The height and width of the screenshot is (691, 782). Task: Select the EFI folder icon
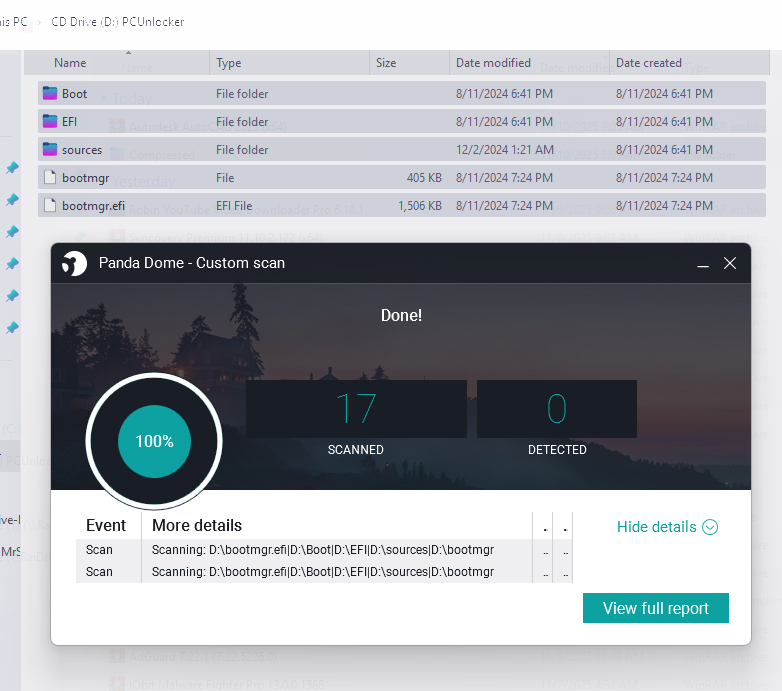(x=50, y=121)
